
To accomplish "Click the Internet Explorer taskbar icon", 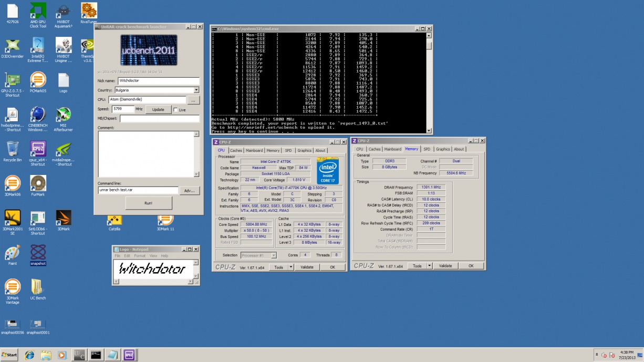I will tap(29, 355).
